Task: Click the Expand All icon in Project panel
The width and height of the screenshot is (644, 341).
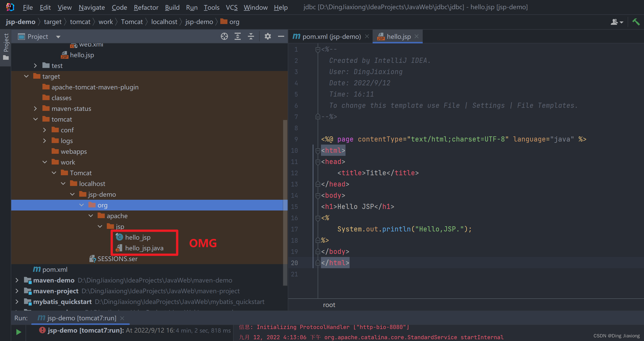Action: pyautogui.click(x=238, y=36)
